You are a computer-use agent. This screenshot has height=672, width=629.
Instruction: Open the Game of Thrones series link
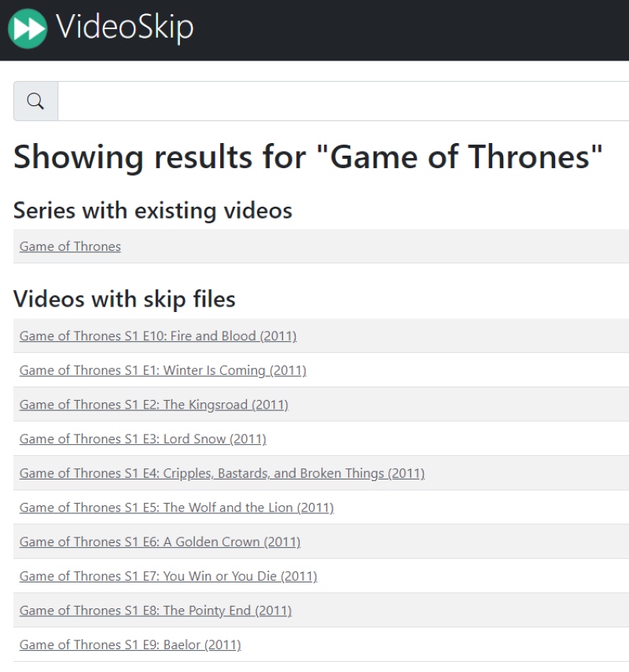(70, 247)
